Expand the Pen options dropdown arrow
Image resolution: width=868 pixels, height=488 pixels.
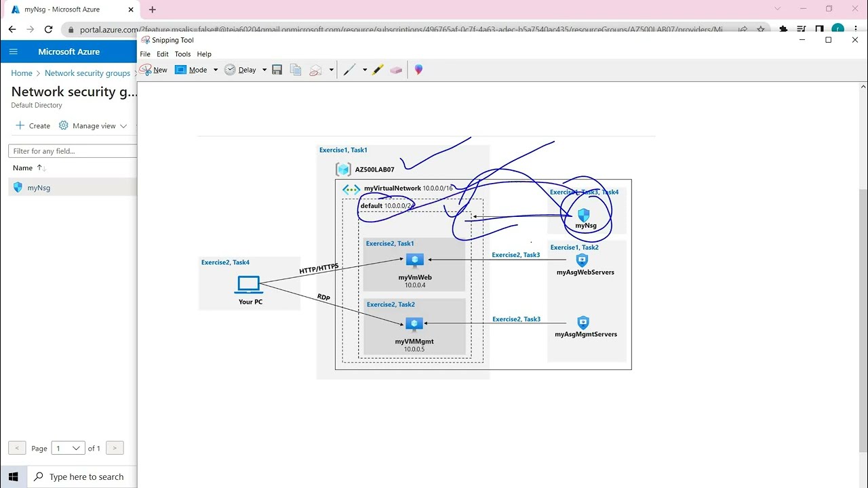(x=364, y=70)
